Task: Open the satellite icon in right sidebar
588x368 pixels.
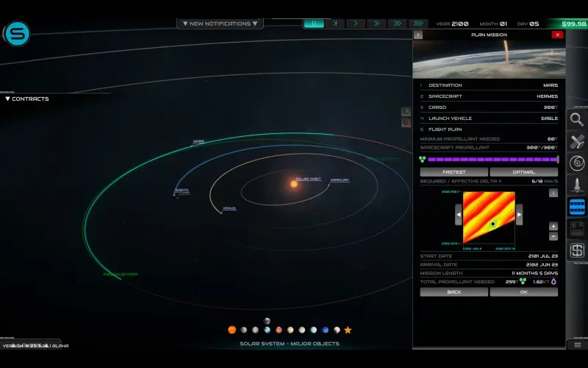Action: [x=577, y=141]
